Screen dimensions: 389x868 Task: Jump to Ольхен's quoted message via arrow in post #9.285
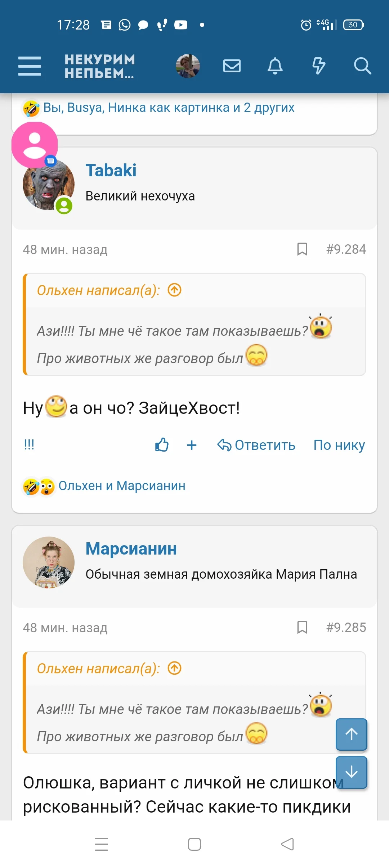pos(174,668)
